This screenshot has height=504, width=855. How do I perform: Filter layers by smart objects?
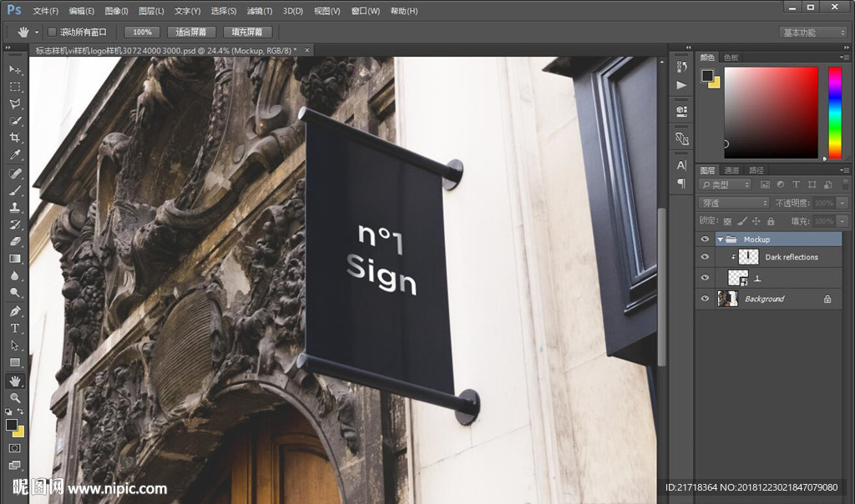click(x=827, y=184)
